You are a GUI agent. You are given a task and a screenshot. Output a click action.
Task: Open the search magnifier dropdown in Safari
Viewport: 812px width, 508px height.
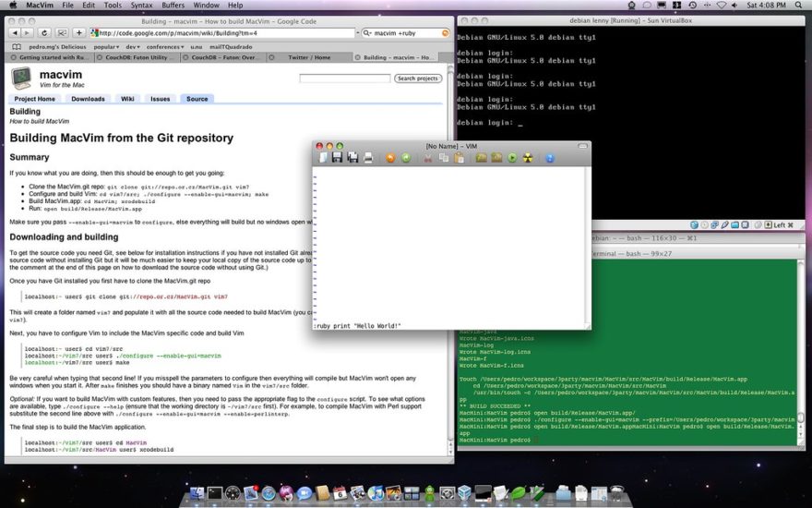tap(367, 32)
